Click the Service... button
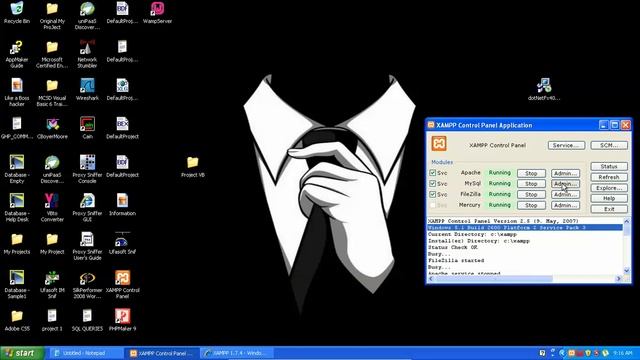Viewport: 640px width, 360px height. pyautogui.click(x=566, y=145)
